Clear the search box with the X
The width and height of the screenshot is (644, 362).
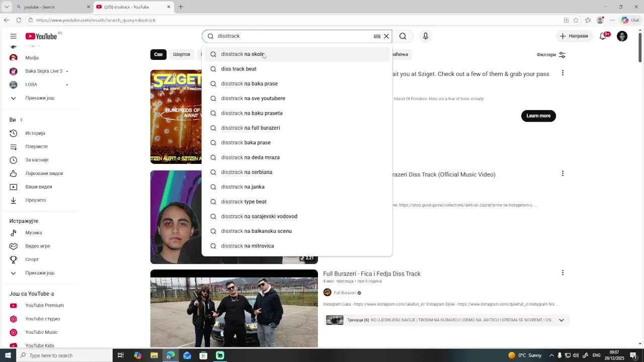(x=386, y=36)
